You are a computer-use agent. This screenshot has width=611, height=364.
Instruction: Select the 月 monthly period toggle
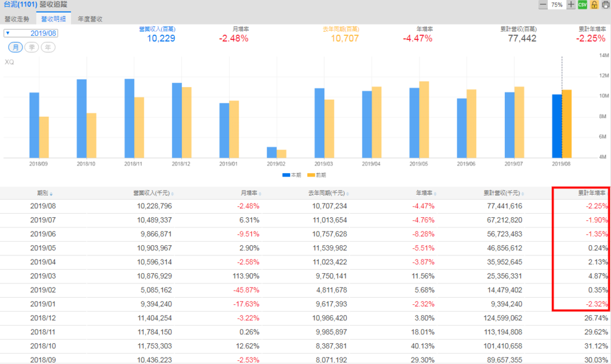pyautogui.click(x=16, y=47)
